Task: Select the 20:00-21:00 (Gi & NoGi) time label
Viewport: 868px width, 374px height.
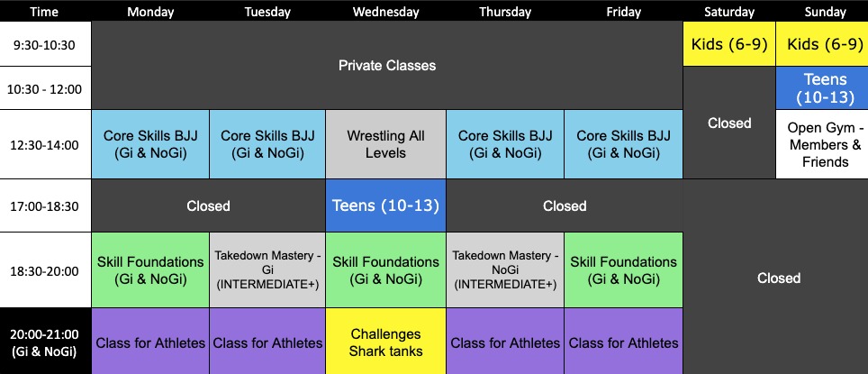Action: click(46, 342)
